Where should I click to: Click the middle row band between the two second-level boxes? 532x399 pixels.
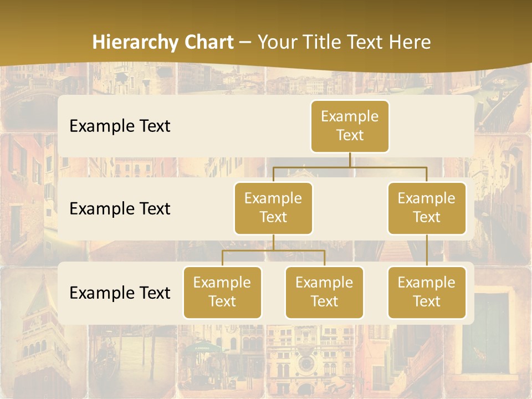click(350, 211)
